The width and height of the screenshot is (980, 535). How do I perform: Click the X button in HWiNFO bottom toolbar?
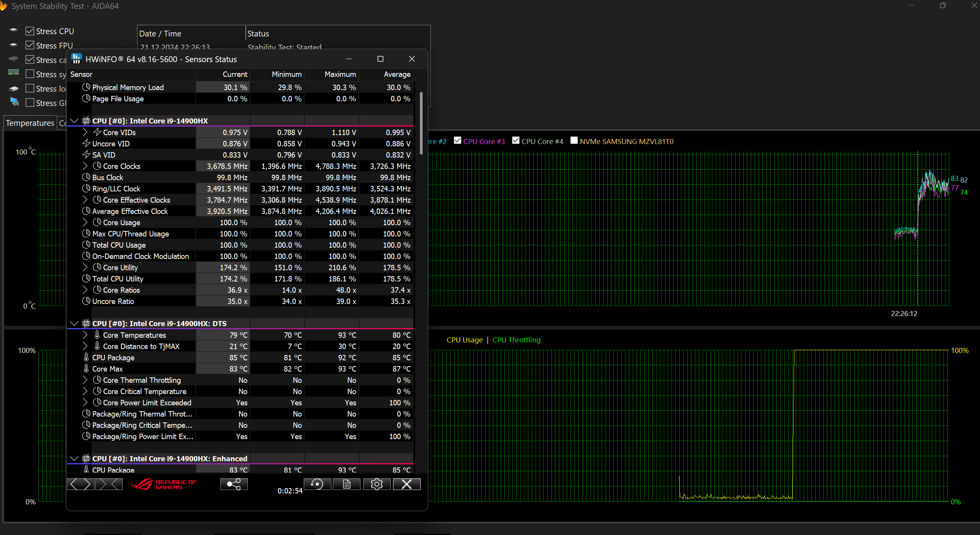407,484
